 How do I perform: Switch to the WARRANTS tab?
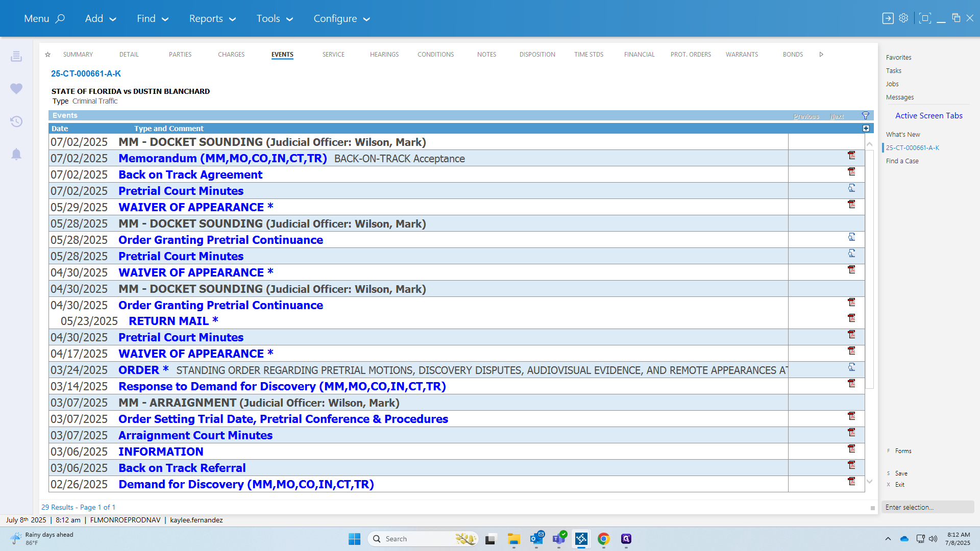tap(742, 55)
